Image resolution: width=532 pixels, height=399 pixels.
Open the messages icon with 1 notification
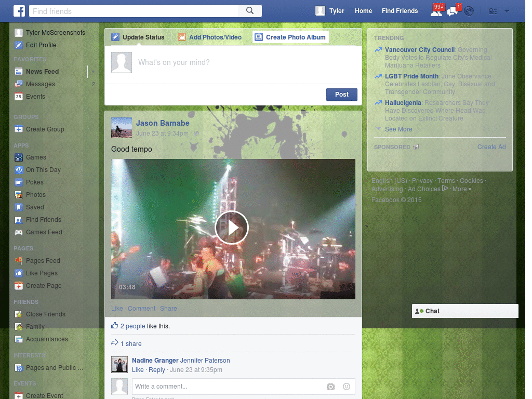click(454, 11)
